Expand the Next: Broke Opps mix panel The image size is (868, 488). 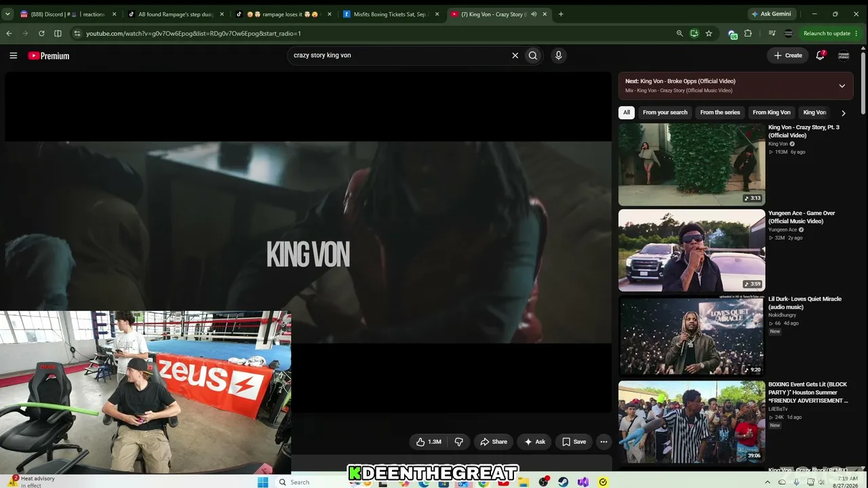pos(842,86)
